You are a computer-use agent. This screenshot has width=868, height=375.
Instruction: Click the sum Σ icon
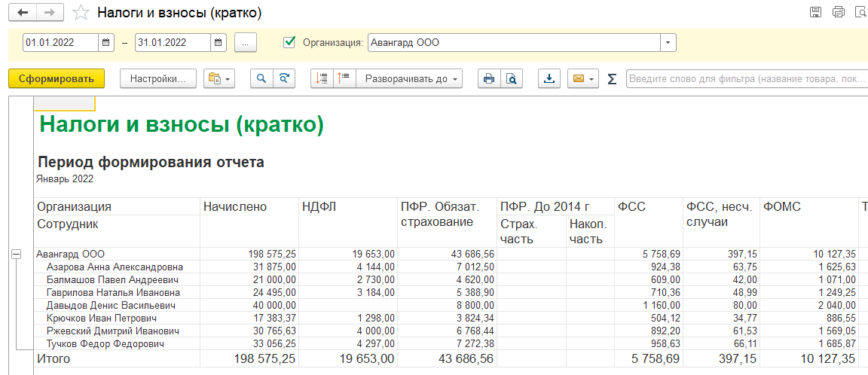(x=612, y=79)
